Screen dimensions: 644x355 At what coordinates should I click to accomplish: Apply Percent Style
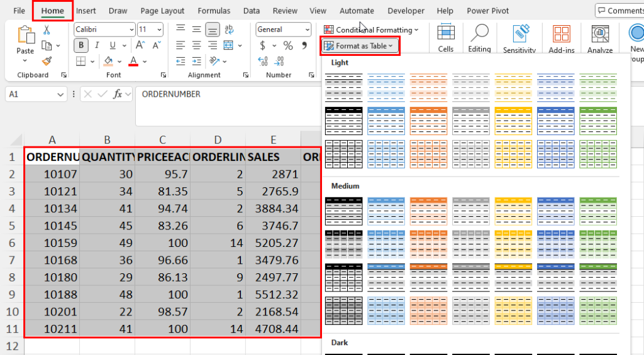coord(288,45)
